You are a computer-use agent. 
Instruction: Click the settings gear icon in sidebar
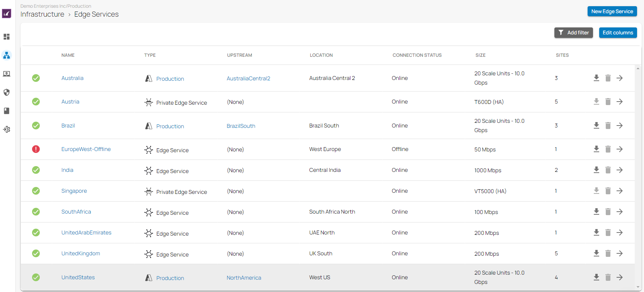[x=7, y=129]
